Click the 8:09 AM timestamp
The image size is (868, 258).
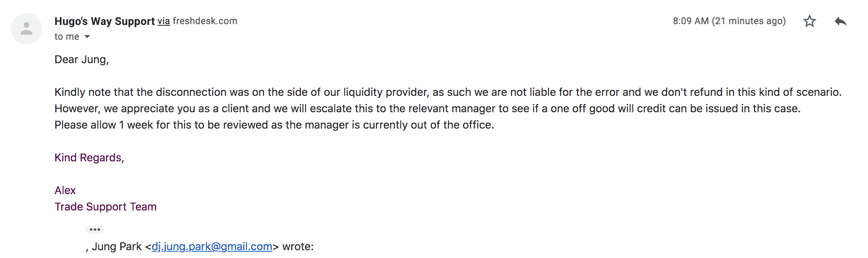(x=729, y=21)
